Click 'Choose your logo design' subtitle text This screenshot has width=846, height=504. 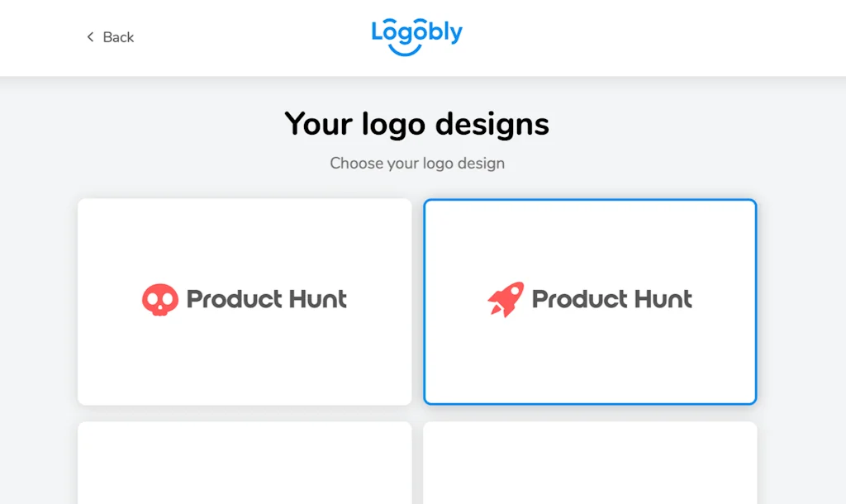pos(417,163)
